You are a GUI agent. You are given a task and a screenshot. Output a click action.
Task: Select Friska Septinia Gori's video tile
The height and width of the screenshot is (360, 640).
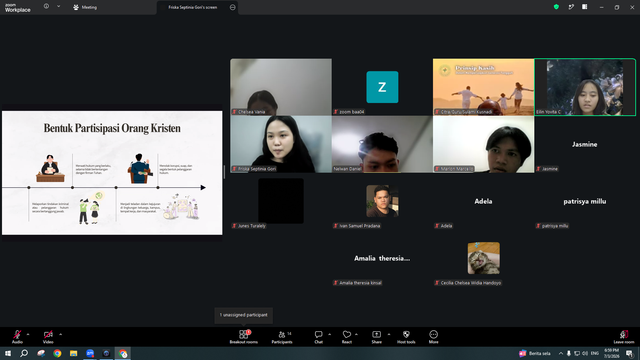click(x=281, y=144)
